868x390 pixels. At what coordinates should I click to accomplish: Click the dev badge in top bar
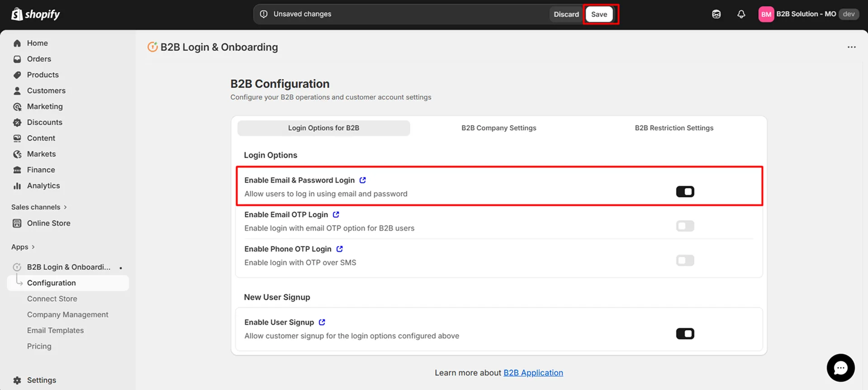[849, 14]
